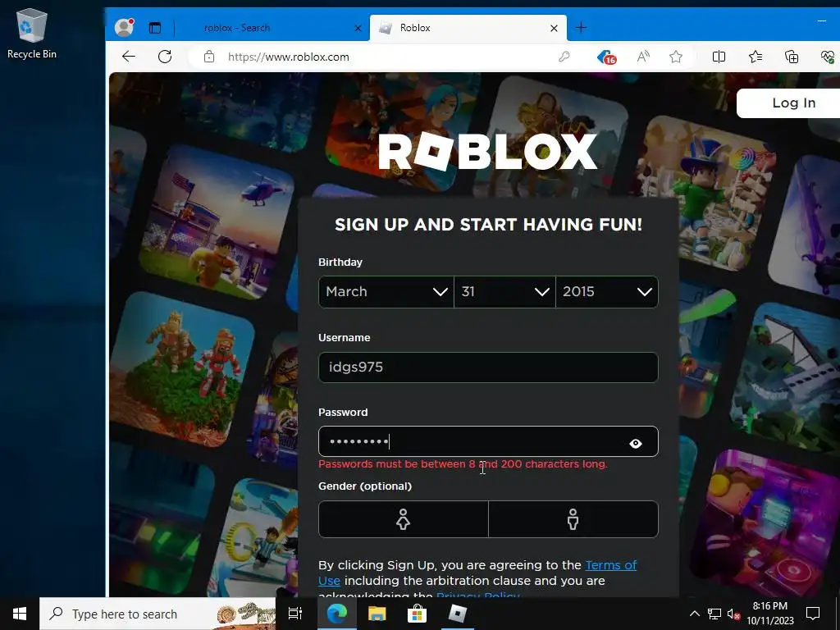
Task: Open File Explorer from taskbar
Action: coord(377,614)
